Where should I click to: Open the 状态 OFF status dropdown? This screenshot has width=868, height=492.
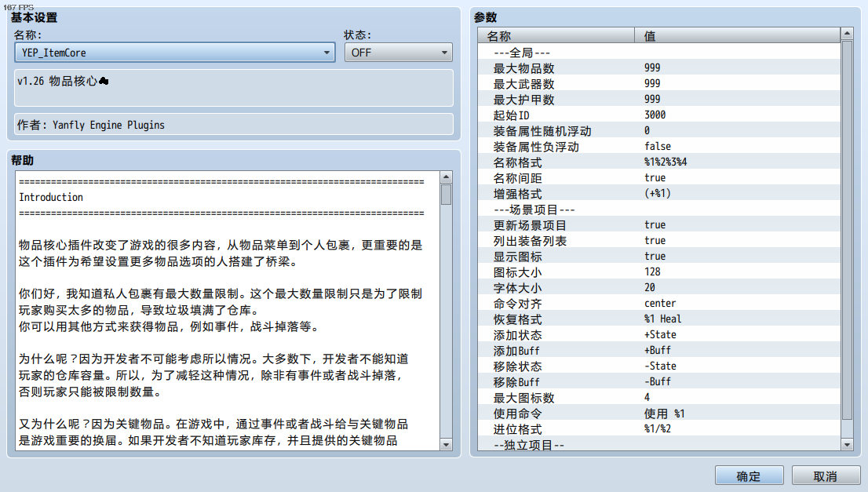398,53
